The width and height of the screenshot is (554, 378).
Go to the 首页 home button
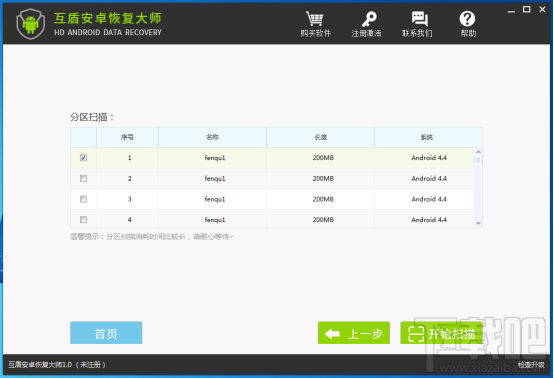[106, 333]
